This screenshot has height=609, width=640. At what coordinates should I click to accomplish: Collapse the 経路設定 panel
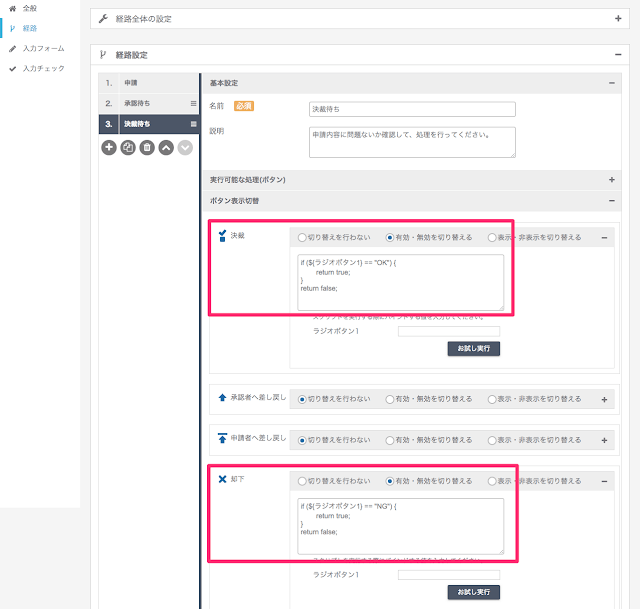[618, 54]
